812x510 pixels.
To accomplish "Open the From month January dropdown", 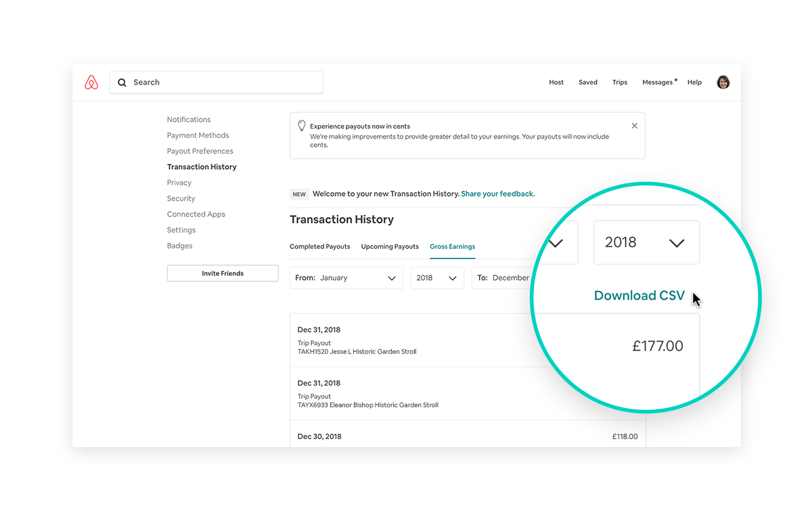I will (346, 278).
